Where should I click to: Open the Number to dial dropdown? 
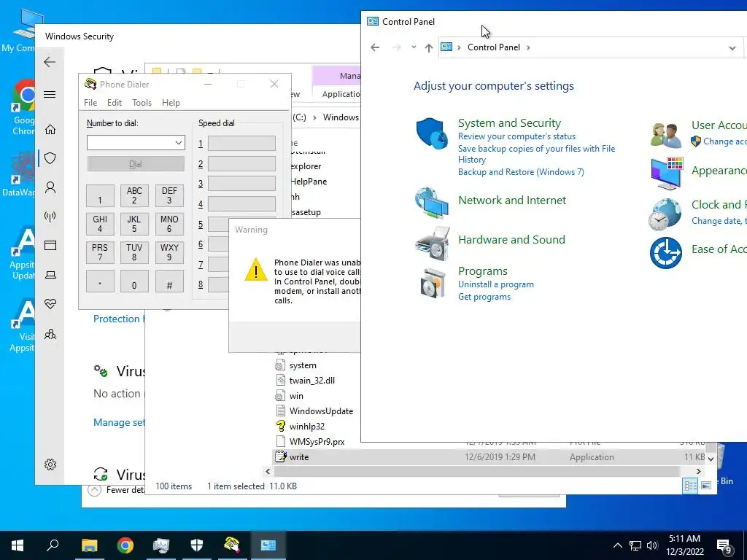(x=179, y=143)
